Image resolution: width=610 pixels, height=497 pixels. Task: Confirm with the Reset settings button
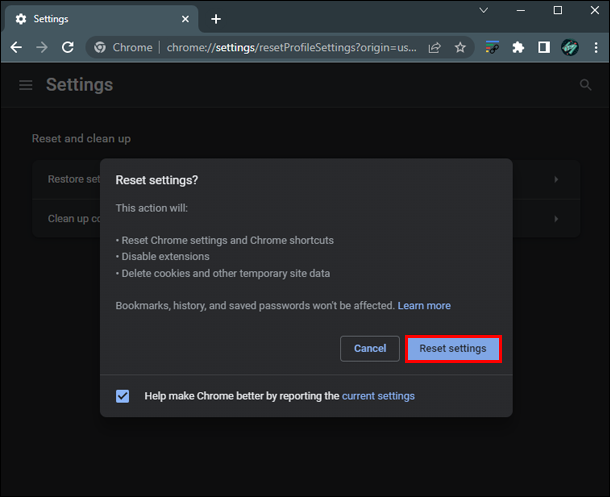pos(453,348)
